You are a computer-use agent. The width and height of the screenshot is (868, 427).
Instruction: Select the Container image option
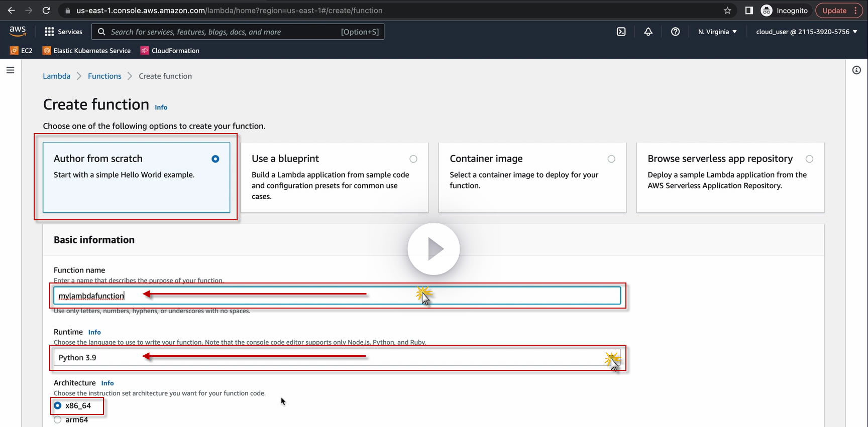click(x=532, y=178)
